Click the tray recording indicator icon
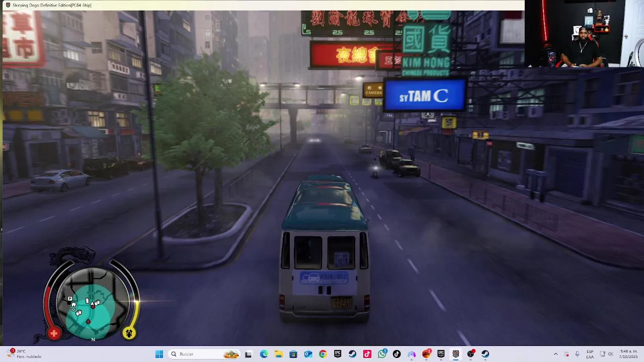644x362 pixels. tap(567, 354)
